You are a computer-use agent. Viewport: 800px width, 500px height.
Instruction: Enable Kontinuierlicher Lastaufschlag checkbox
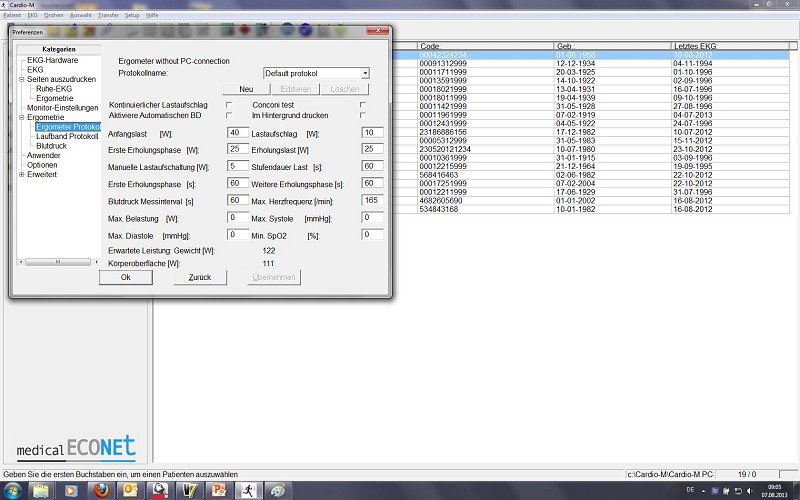pyautogui.click(x=229, y=105)
